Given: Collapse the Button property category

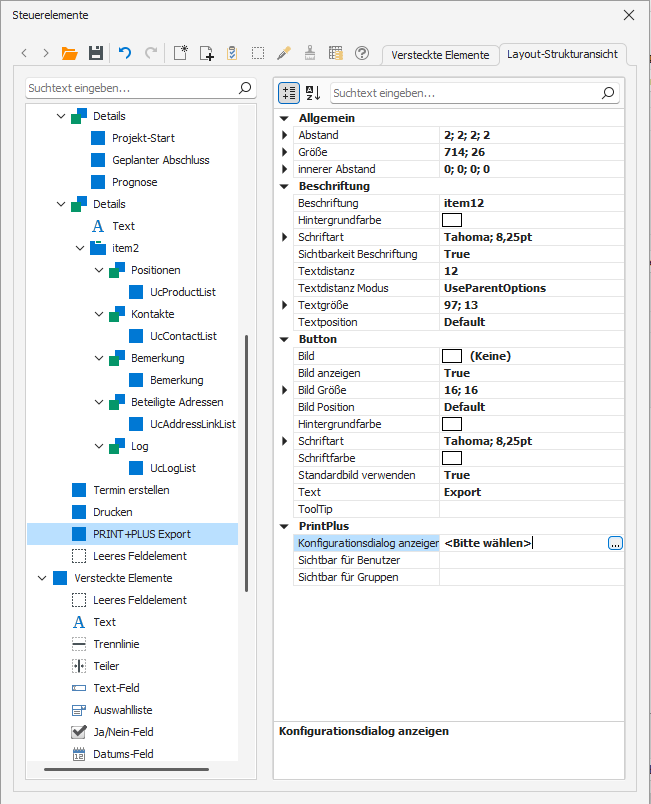Looking at the screenshot, I should click(x=284, y=339).
